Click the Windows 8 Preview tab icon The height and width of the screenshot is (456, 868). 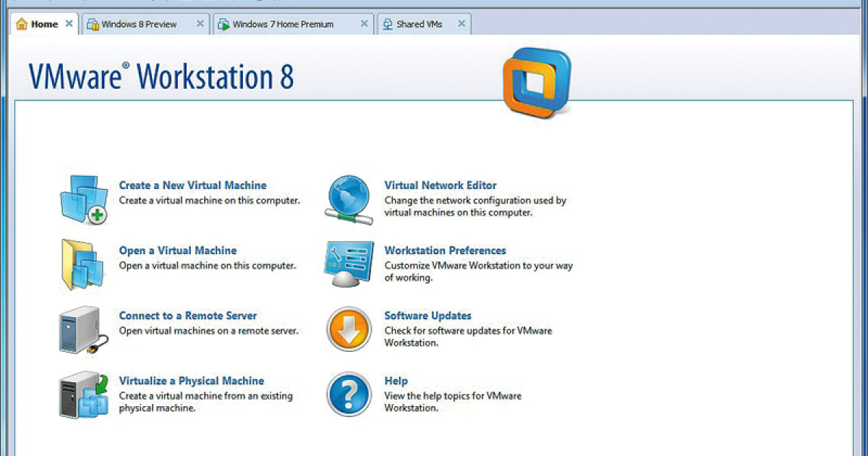tap(93, 25)
